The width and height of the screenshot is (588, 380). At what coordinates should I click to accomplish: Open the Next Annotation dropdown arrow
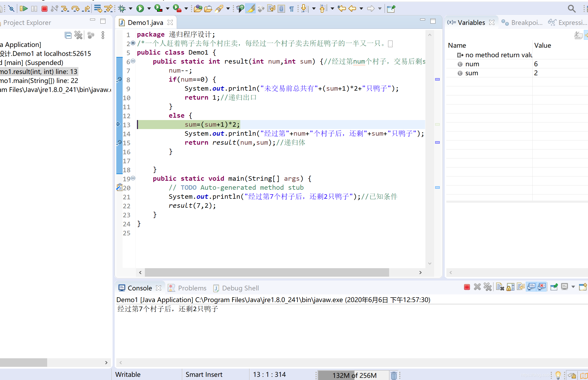click(314, 9)
